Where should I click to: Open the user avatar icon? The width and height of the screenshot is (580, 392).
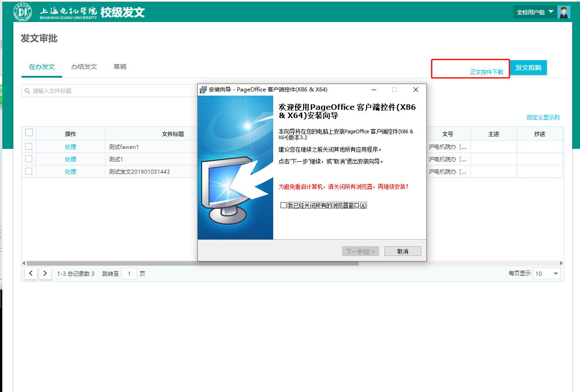pos(563,12)
